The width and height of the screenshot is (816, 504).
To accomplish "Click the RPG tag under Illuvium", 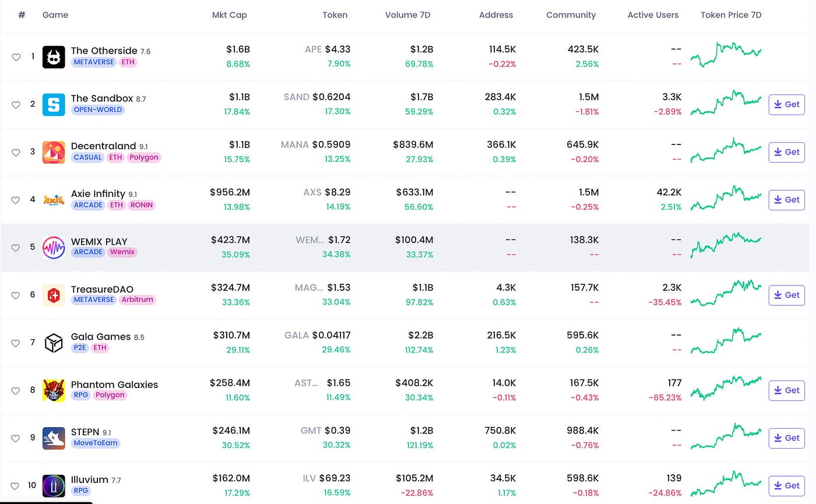I will [x=81, y=491].
